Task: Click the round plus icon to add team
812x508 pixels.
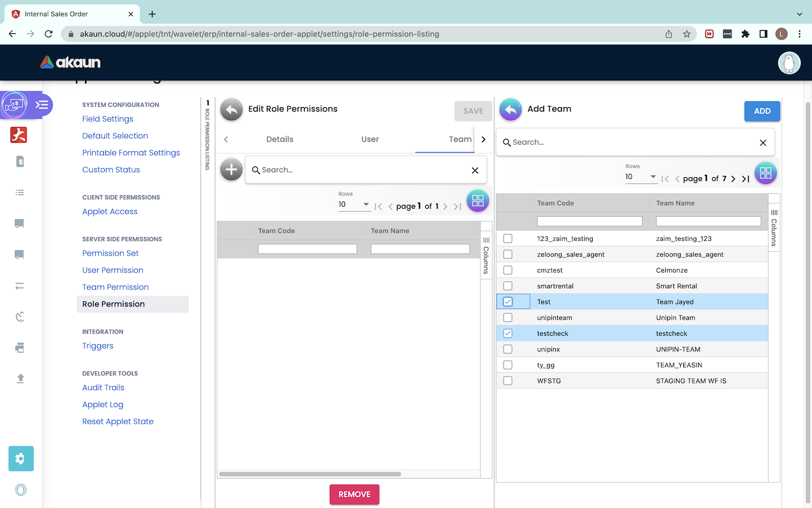Action: [231, 169]
